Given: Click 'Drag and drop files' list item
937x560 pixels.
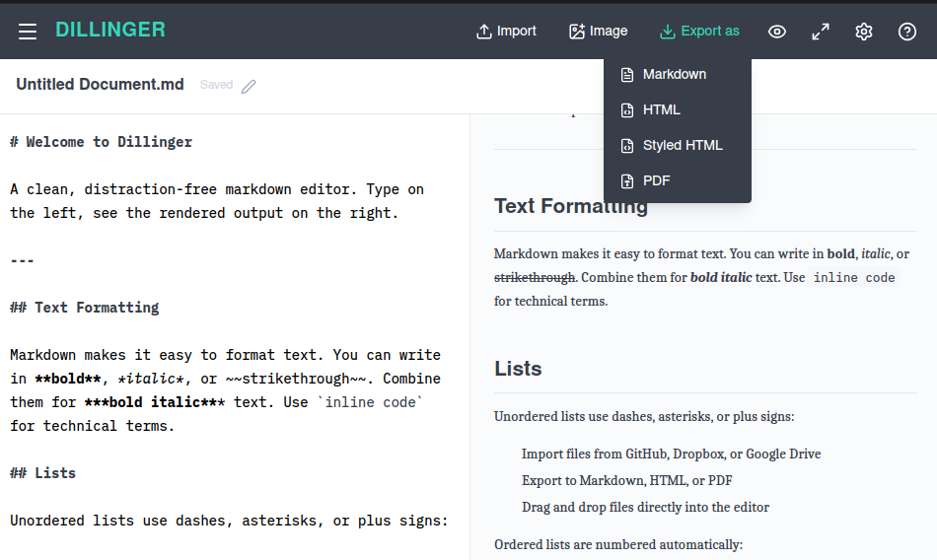Looking at the screenshot, I should pos(645,507).
